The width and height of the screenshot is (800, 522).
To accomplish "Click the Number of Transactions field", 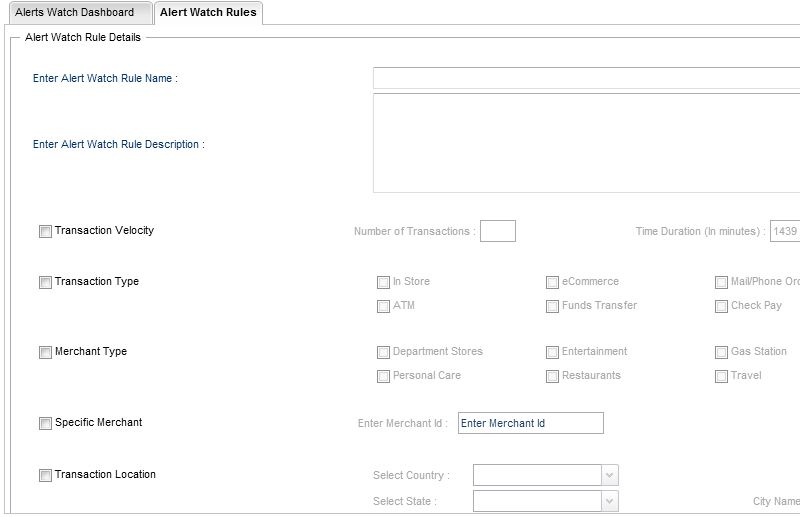I will (497, 231).
